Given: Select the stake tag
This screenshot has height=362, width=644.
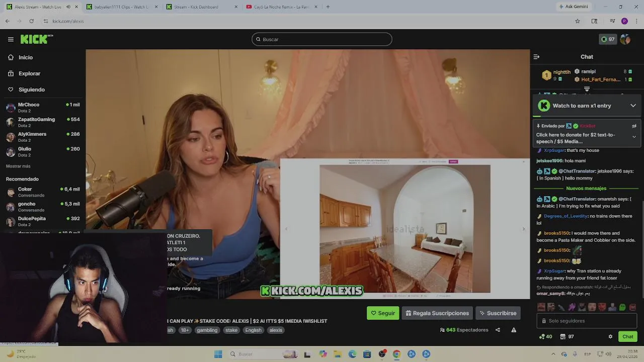Looking at the screenshot, I should click(x=231, y=330).
